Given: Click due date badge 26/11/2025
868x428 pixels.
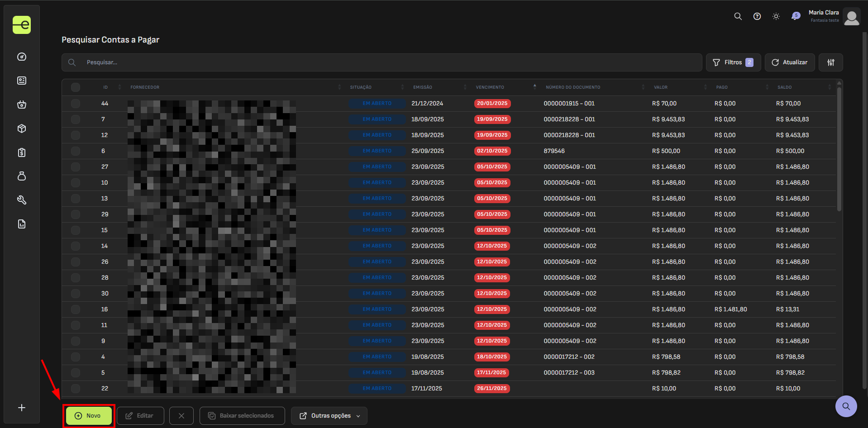Looking at the screenshot, I should 492,389.
